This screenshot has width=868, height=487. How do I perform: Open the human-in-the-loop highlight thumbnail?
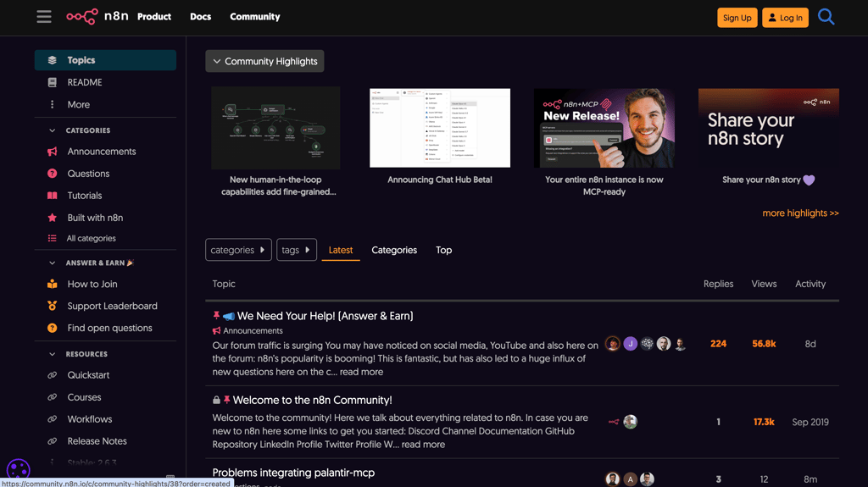tap(275, 128)
